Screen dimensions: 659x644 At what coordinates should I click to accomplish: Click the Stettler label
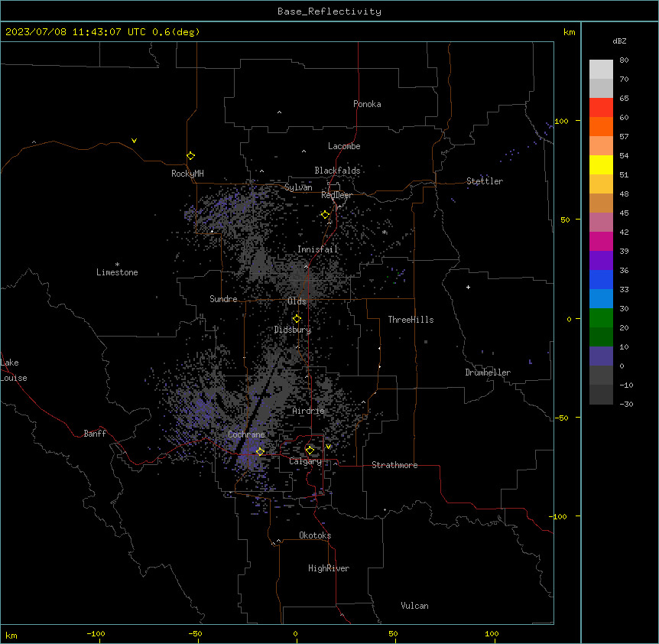pyautogui.click(x=485, y=181)
